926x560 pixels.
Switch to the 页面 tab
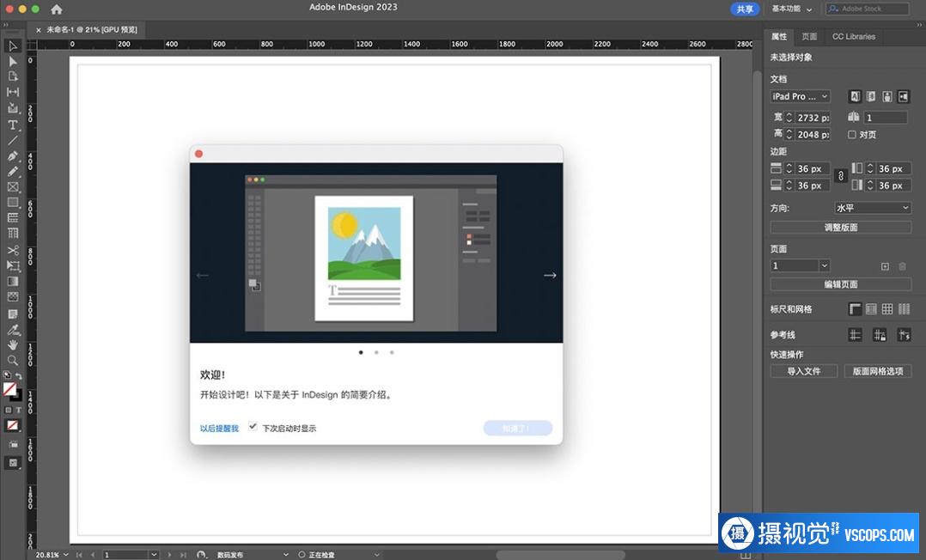809,37
